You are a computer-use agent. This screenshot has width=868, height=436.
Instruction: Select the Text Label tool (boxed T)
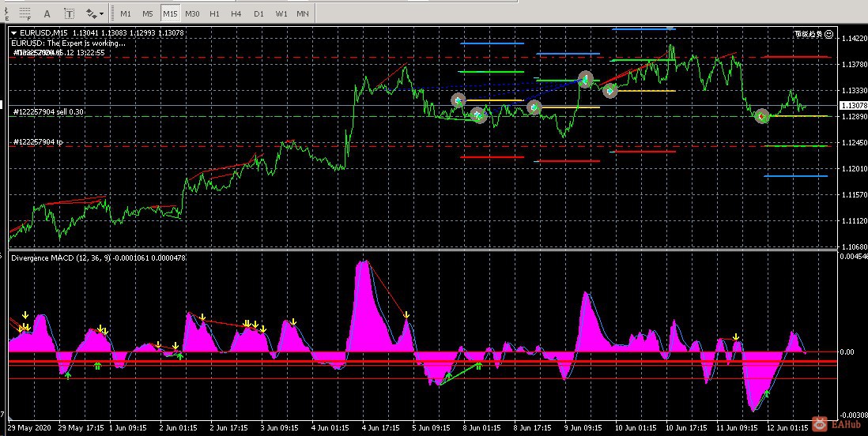coord(70,13)
